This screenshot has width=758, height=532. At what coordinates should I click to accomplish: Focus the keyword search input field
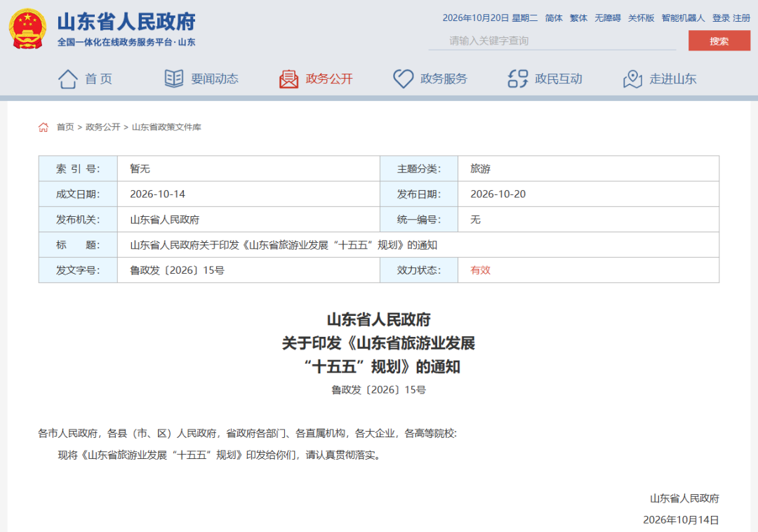[552, 41]
